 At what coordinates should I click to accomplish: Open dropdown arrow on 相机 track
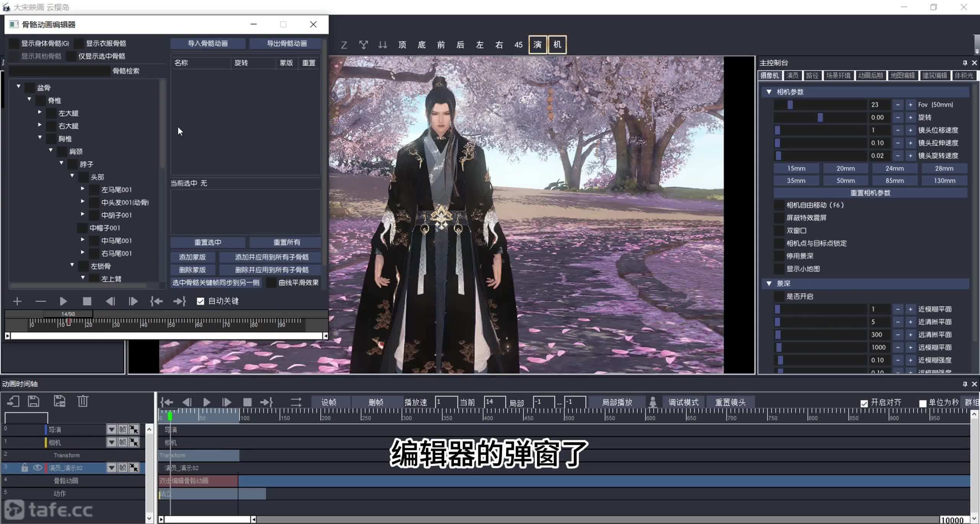pos(111,442)
